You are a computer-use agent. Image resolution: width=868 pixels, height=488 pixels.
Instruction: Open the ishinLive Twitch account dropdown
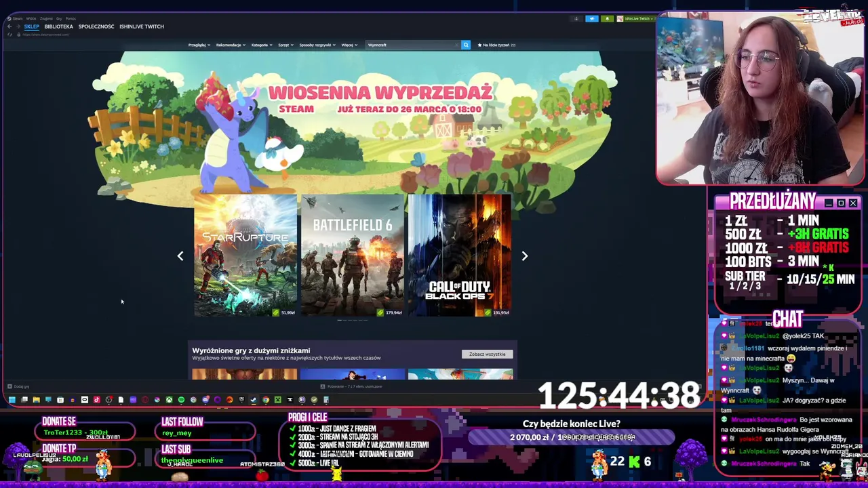click(x=636, y=19)
